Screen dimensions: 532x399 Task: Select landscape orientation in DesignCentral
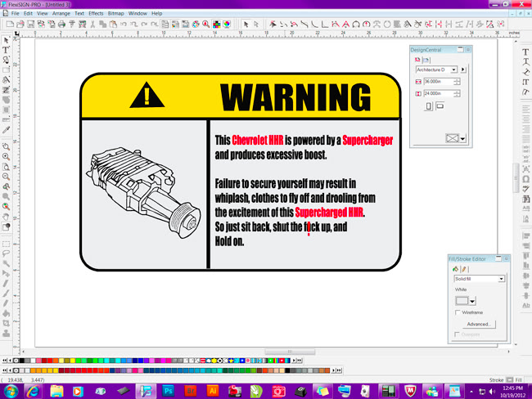tap(440, 106)
